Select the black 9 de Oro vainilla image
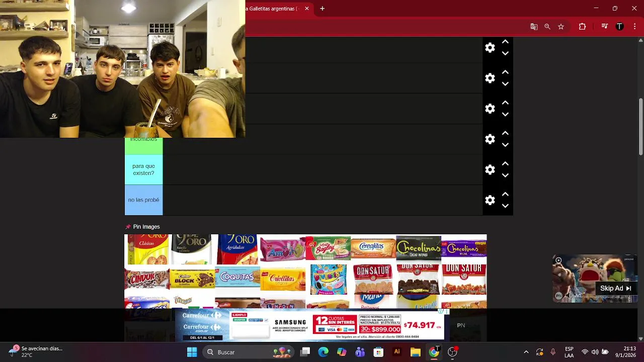Screen dimensions: 644x362 (192, 249)
